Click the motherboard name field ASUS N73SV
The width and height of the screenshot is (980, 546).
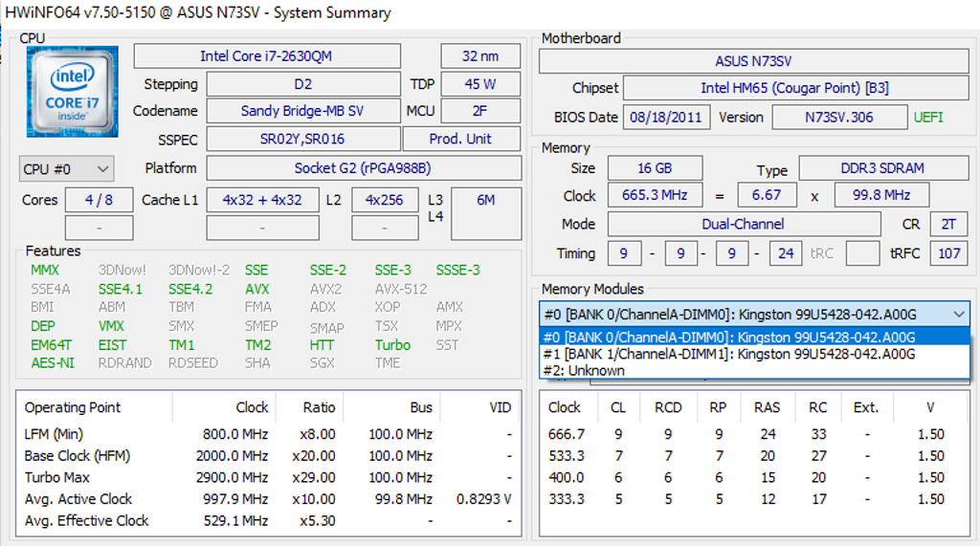(x=754, y=61)
